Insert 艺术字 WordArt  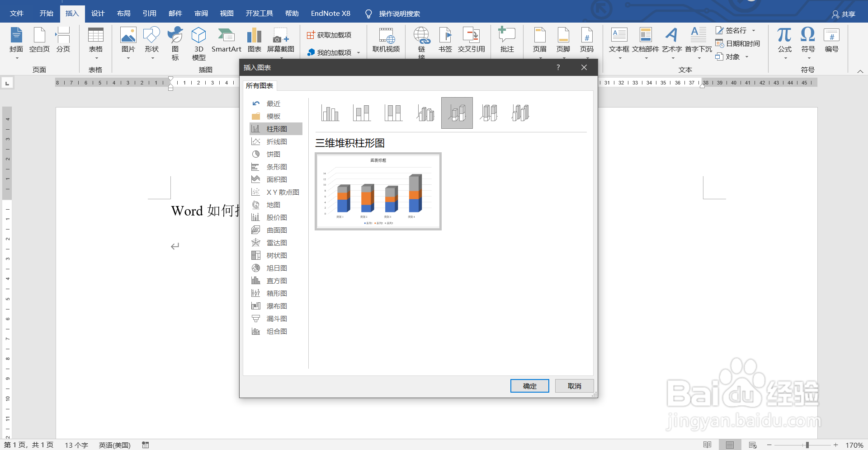click(672, 43)
